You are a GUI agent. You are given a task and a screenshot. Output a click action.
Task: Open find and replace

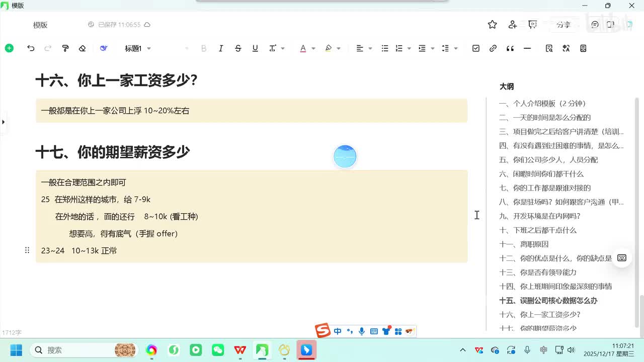click(x=549, y=48)
